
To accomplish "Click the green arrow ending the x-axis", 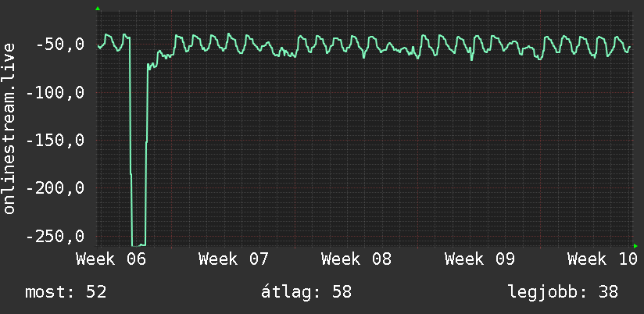I will pyautogui.click(x=635, y=245).
